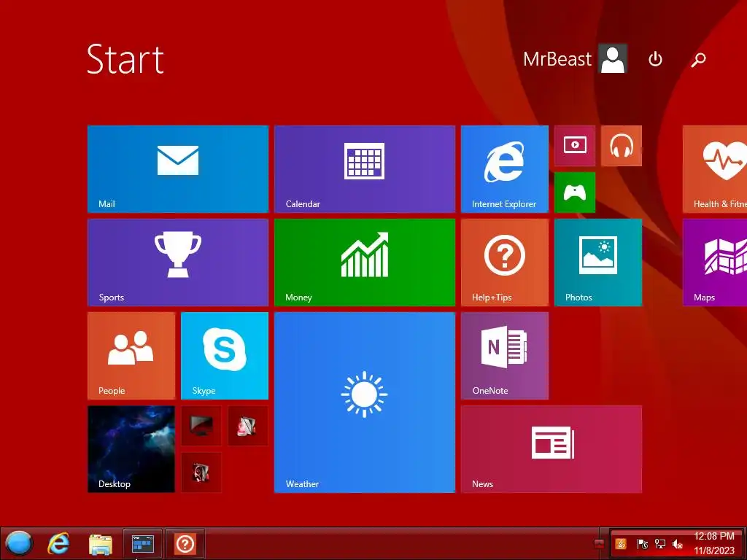Open the network tray icon

point(659,544)
